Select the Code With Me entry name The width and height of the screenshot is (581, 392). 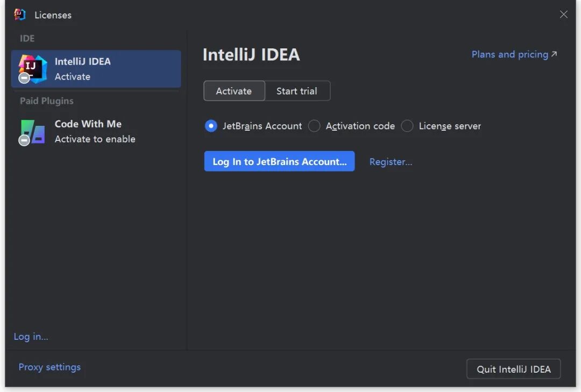[x=88, y=124]
